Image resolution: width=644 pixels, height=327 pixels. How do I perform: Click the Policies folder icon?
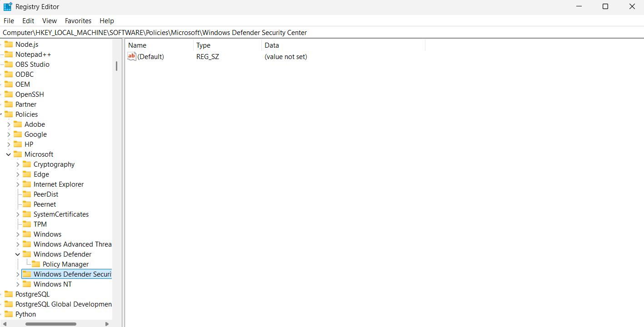point(9,114)
